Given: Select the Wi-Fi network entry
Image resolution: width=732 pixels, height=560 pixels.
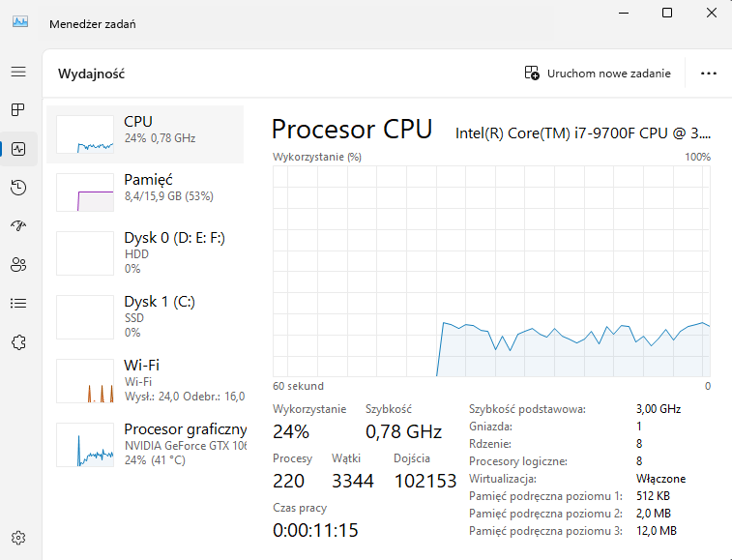Looking at the screenshot, I should pos(145,379).
